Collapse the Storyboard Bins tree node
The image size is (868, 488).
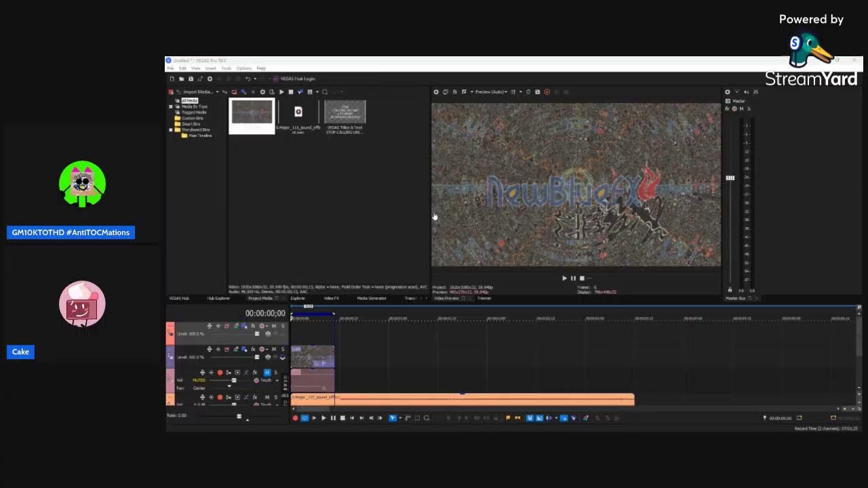point(171,129)
